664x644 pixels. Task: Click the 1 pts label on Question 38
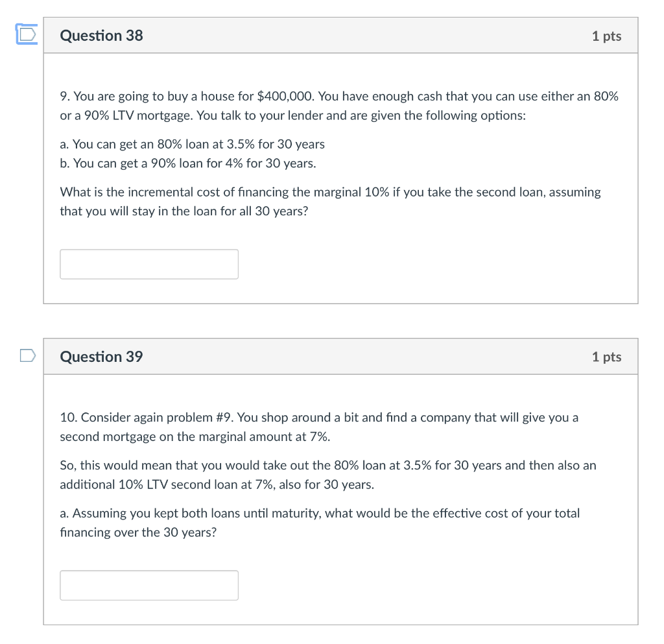(606, 36)
